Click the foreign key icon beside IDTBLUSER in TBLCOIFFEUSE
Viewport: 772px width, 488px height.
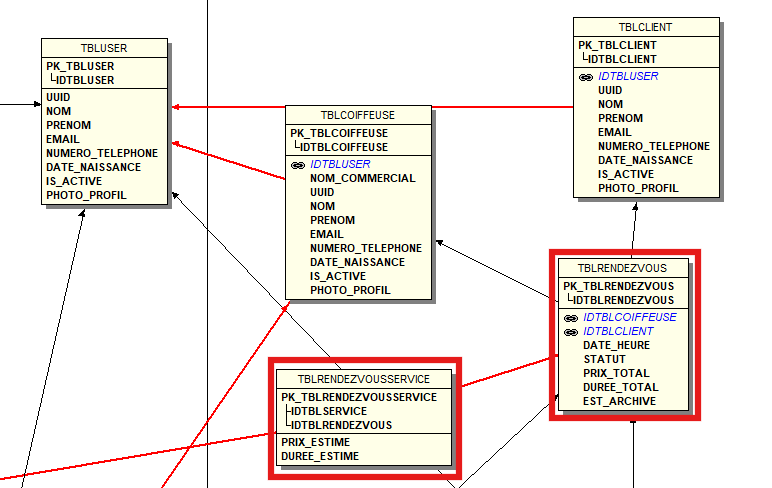297,165
